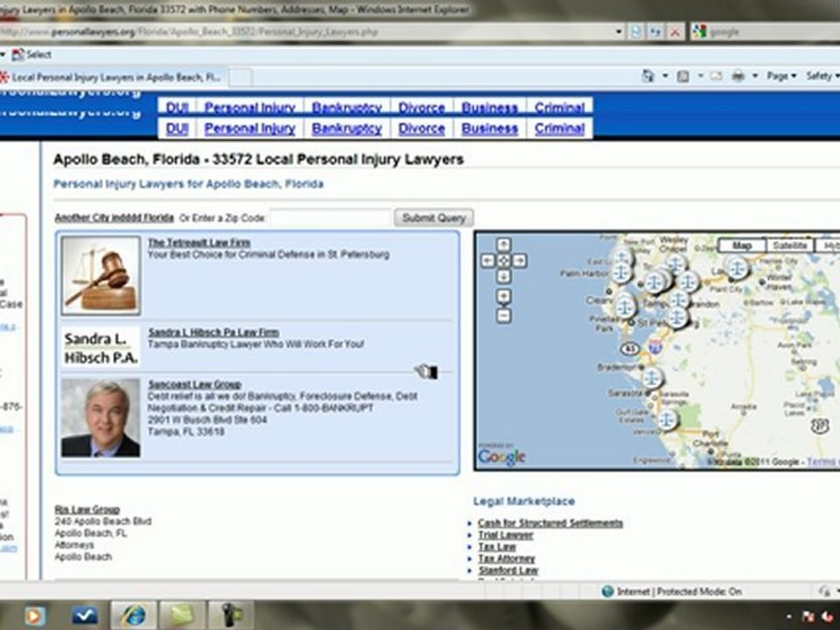The image size is (840, 630).
Task: Open the Tax Law link
Action: click(x=497, y=546)
